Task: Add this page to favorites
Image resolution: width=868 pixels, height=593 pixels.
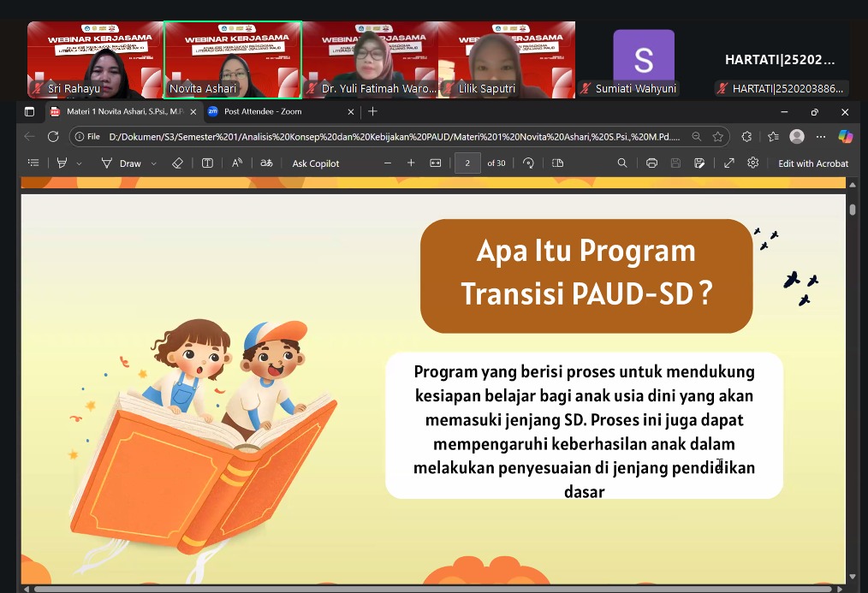Action: click(717, 137)
